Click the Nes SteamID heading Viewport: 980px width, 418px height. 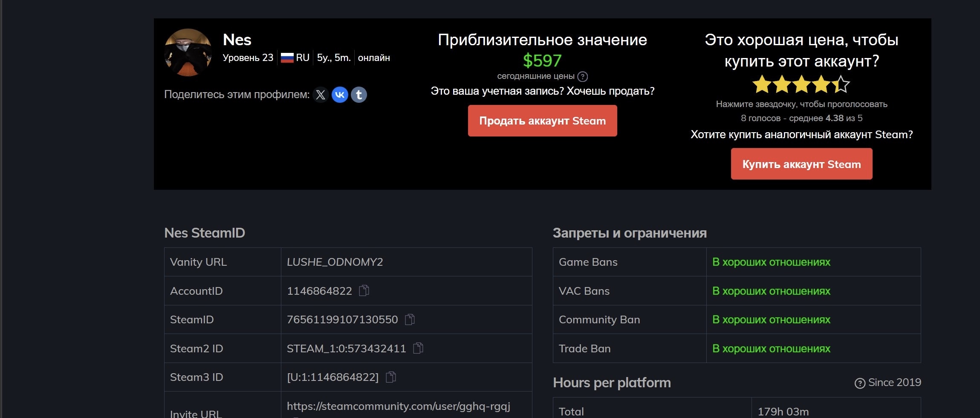[x=205, y=233]
